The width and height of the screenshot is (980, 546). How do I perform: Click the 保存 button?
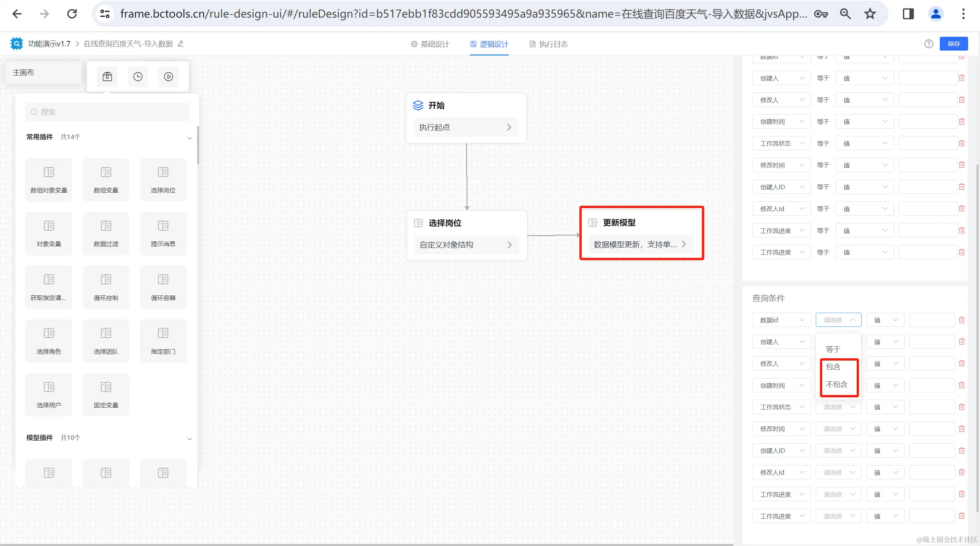click(x=954, y=44)
